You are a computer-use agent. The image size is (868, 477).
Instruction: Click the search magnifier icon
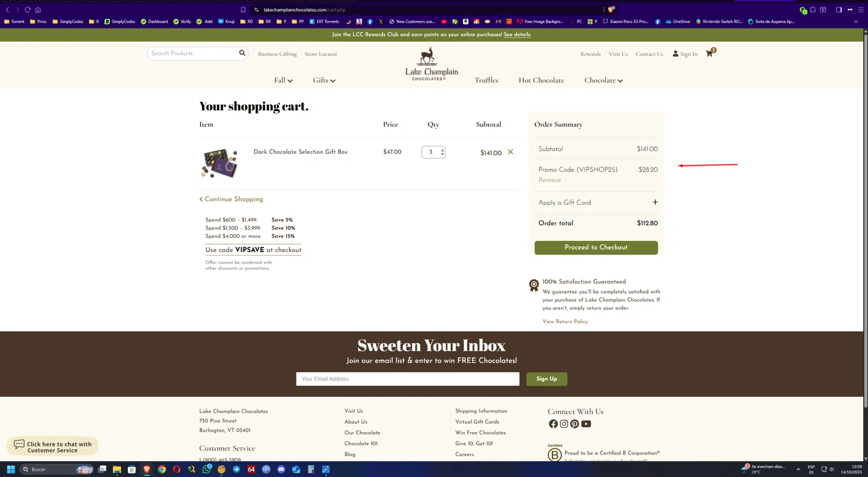pos(242,53)
